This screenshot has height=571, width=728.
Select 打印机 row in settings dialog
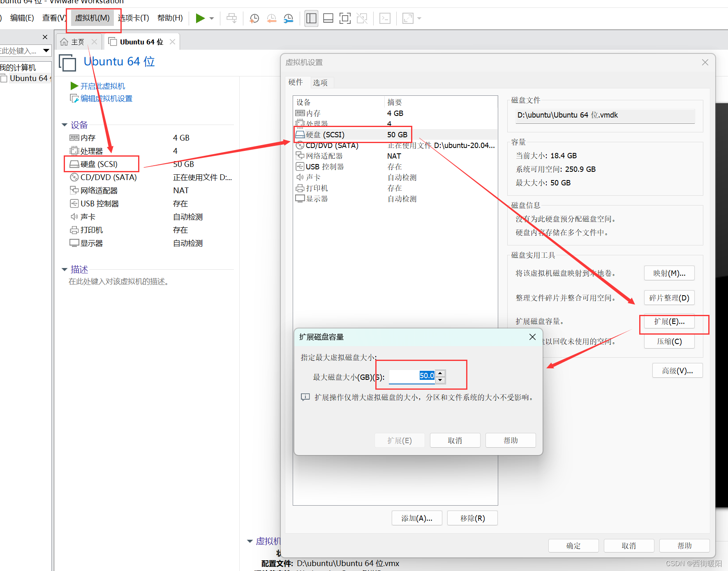pos(395,188)
